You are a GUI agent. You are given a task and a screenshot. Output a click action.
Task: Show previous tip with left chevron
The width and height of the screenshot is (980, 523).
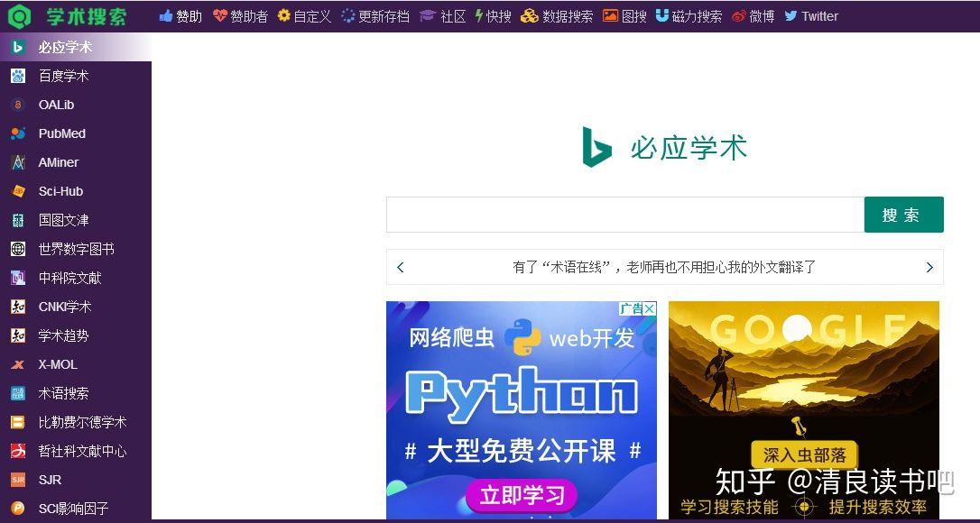tap(401, 268)
